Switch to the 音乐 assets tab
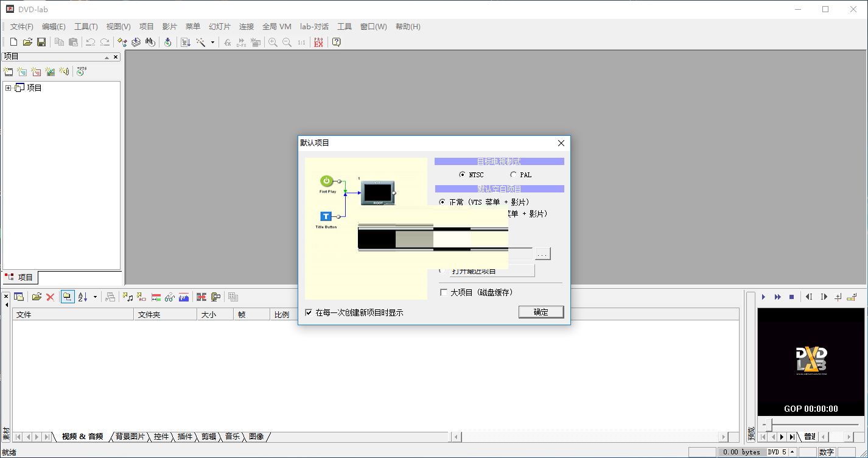Screen dimensions: 868x458 232,437
